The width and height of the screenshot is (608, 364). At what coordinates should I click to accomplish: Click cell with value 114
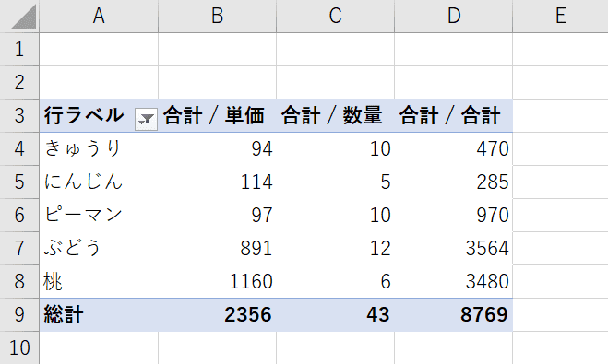click(x=217, y=182)
